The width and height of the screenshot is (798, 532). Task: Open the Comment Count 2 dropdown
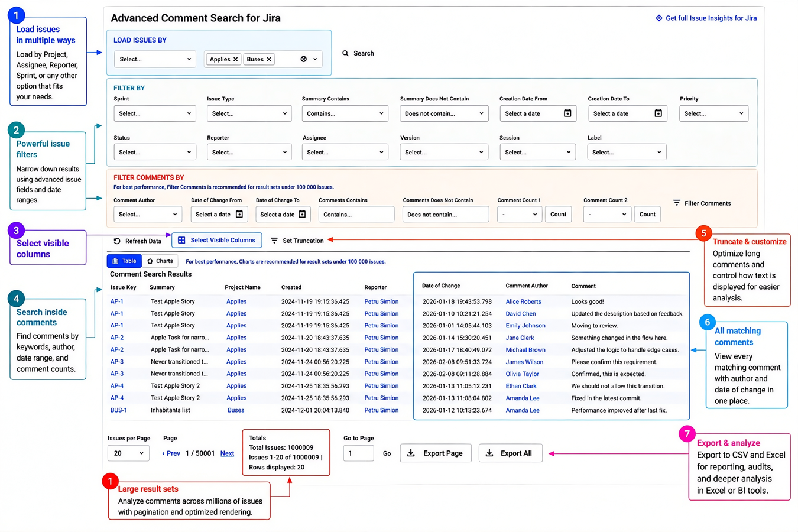pyautogui.click(x=607, y=214)
